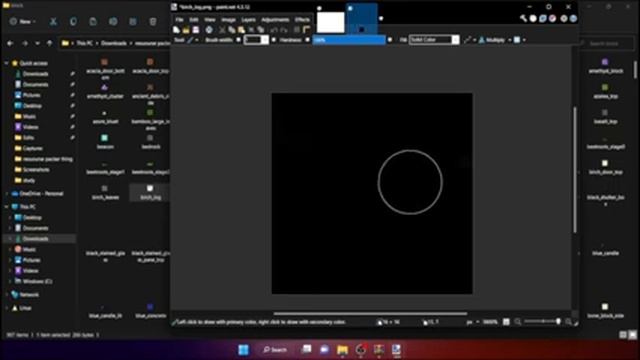Click the Copy icon in paint.net toolbar

click(x=231, y=30)
